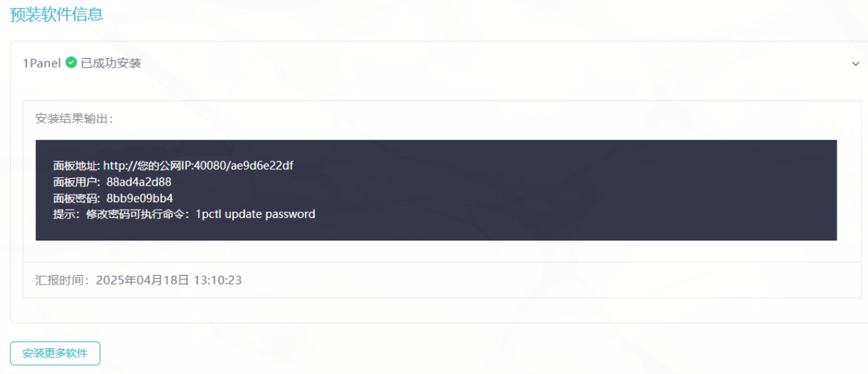Image resolution: width=868 pixels, height=374 pixels.
Task: Click the green success checkmark icon
Action: point(71,62)
